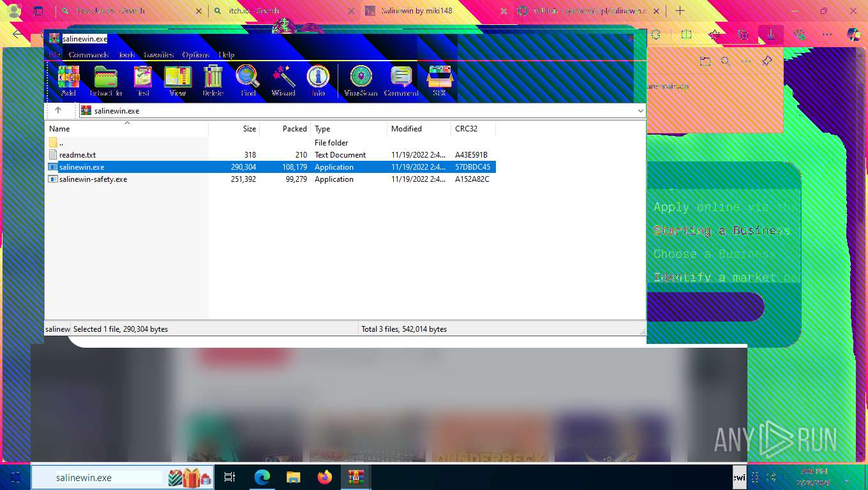Show archive Info icon

click(318, 81)
